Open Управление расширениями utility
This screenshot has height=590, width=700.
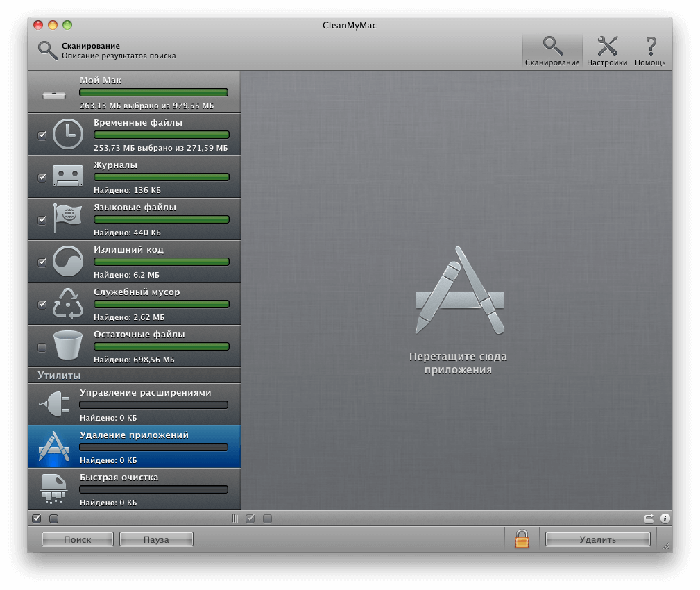[x=134, y=404]
